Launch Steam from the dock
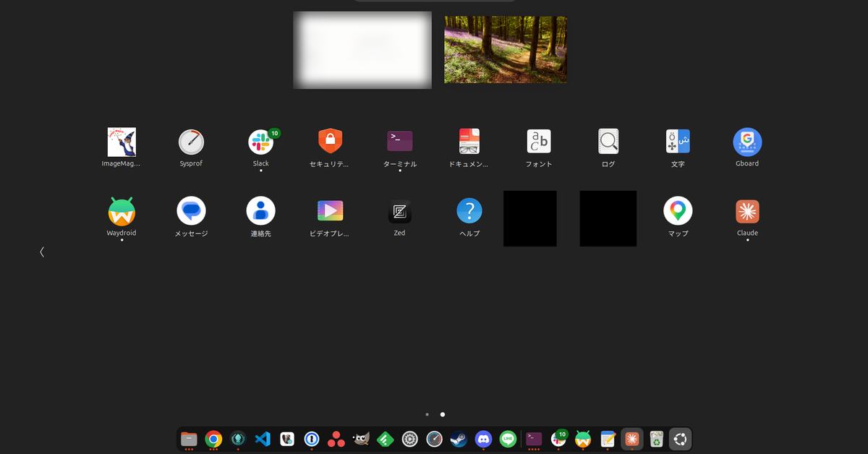This screenshot has width=868, height=454. pos(459,439)
